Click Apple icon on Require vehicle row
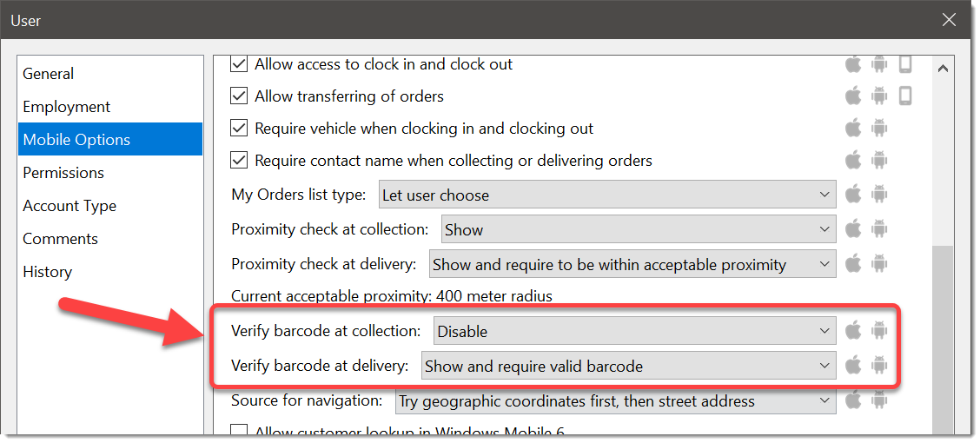The image size is (980, 443). click(853, 128)
